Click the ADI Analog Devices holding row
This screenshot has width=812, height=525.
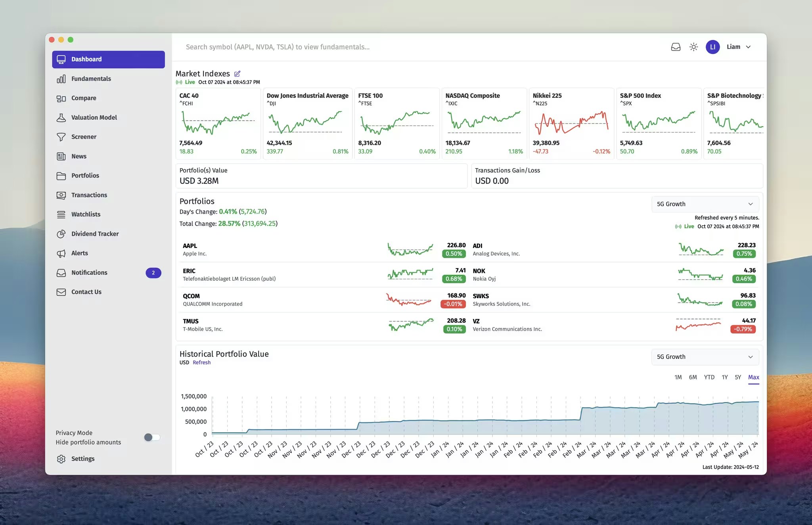pyautogui.click(x=614, y=250)
